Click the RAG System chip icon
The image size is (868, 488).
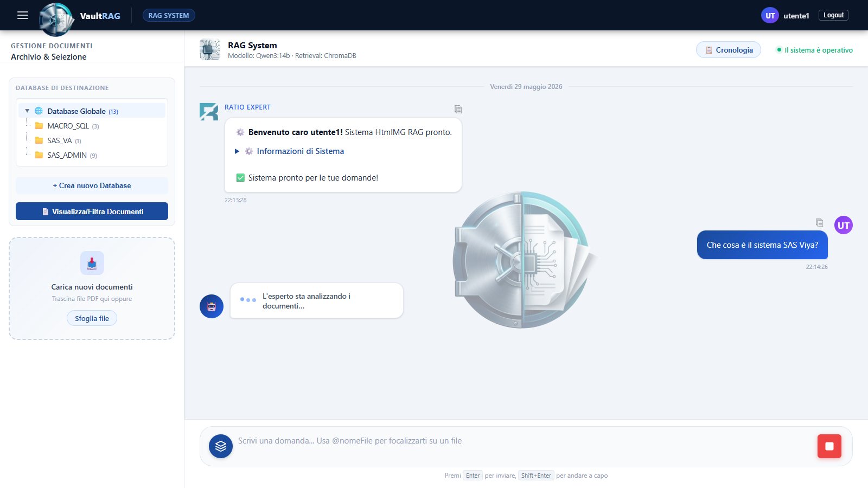[210, 49]
